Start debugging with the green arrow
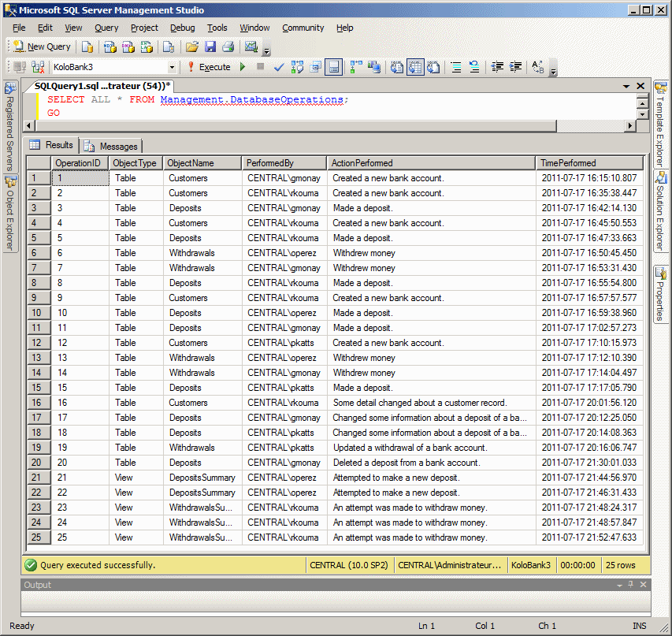 pos(243,67)
